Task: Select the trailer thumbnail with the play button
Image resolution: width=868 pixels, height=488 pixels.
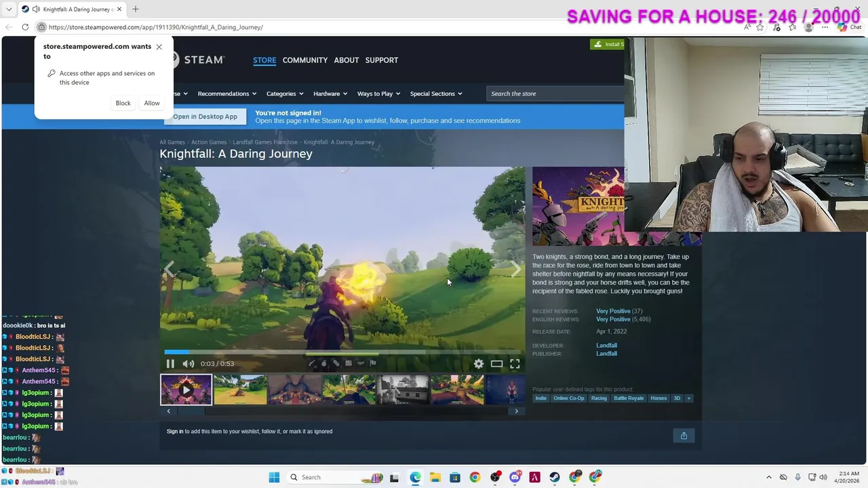Action: point(186,390)
